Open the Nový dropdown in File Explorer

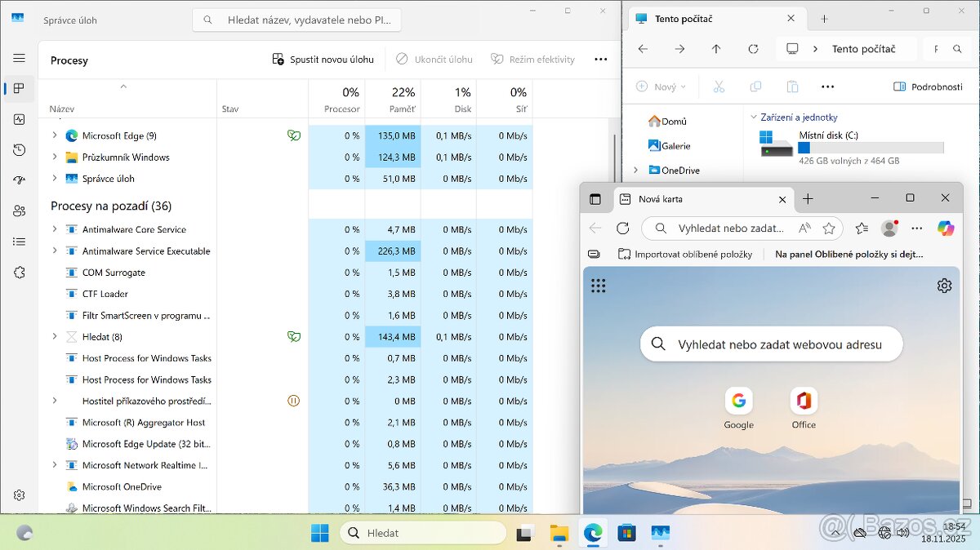click(x=661, y=86)
